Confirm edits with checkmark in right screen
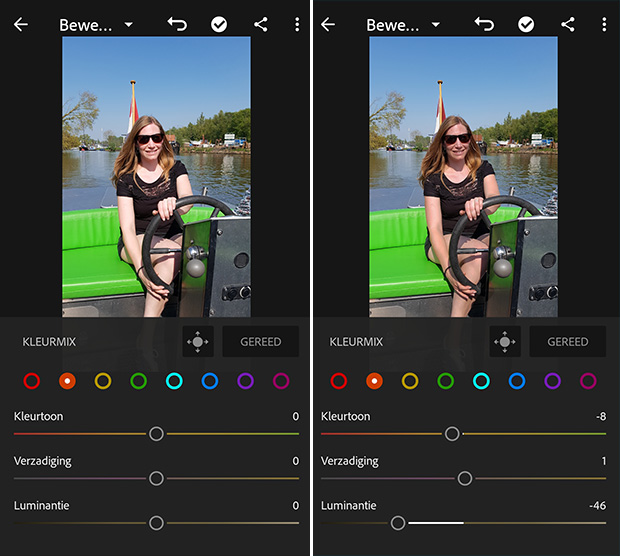The width and height of the screenshot is (620, 556). tap(526, 25)
